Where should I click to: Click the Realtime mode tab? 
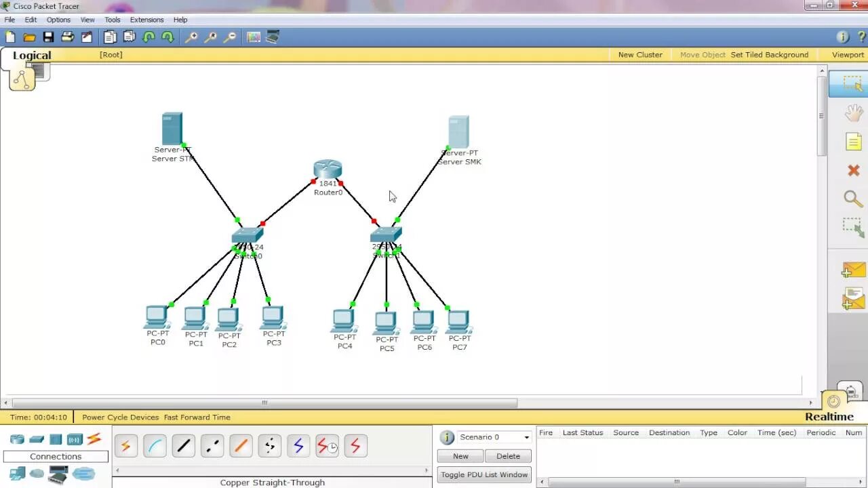click(x=829, y=416)
